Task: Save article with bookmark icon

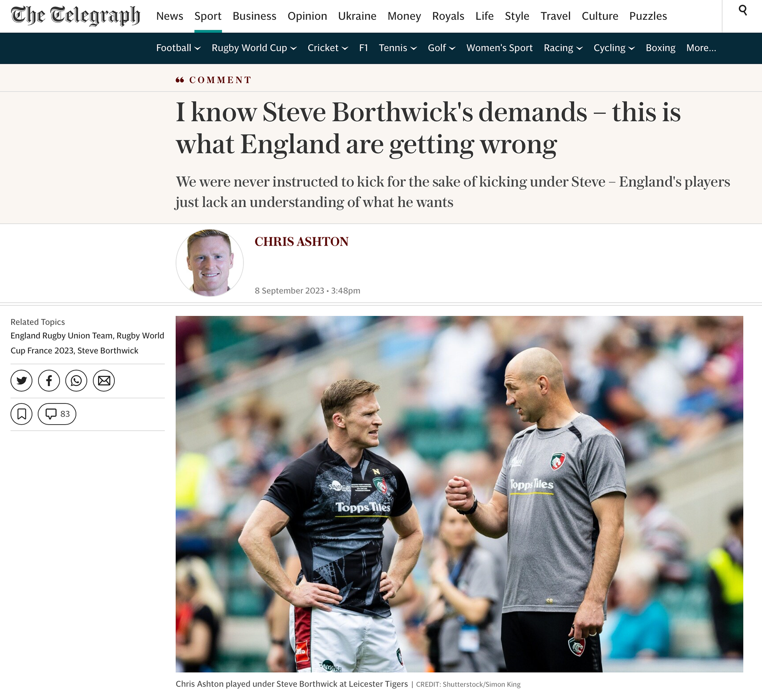Action: pos(21,414)
